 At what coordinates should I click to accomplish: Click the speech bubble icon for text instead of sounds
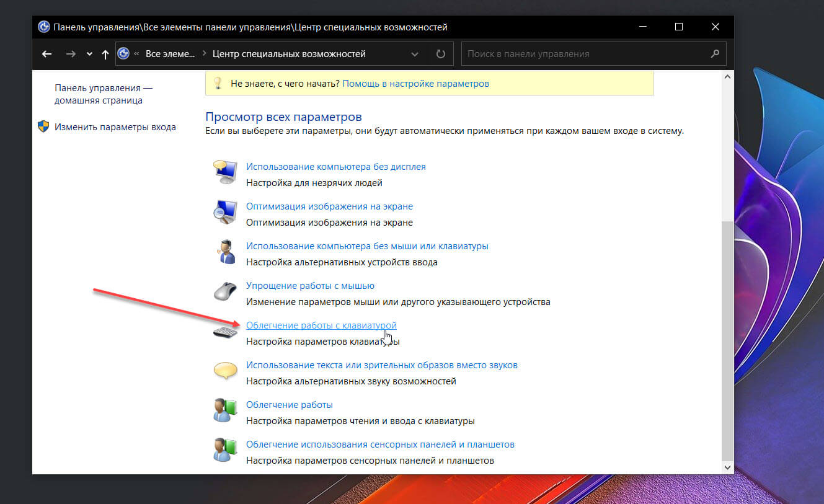225,371
